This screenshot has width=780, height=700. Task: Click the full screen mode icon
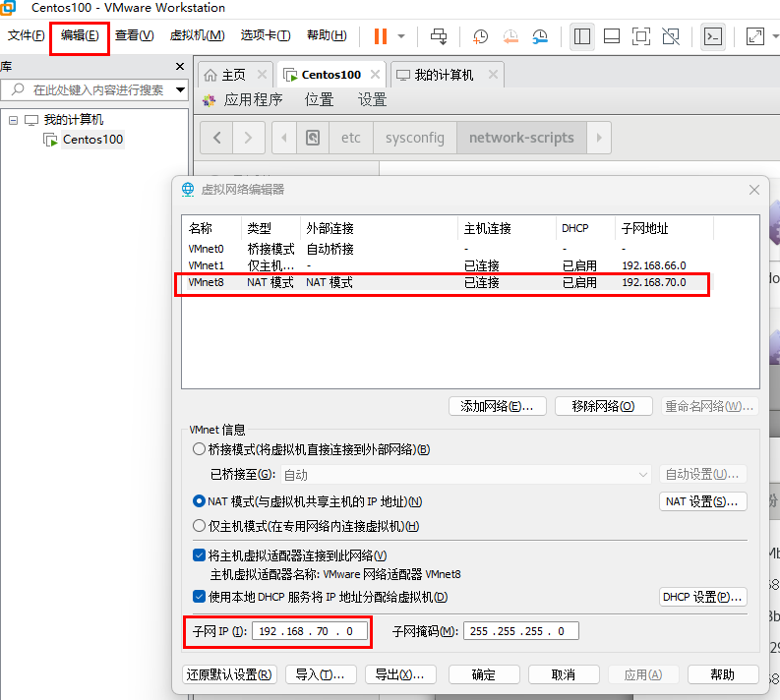(640, 36)
